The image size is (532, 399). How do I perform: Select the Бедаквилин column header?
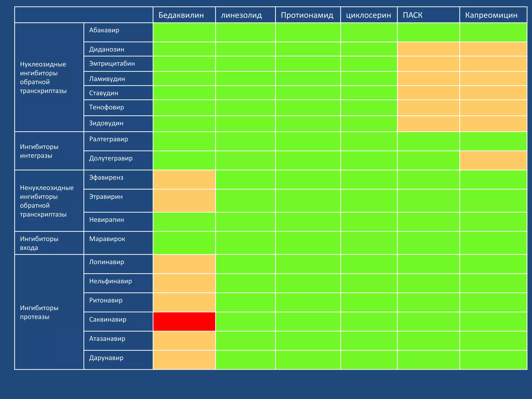pos(181,15)
